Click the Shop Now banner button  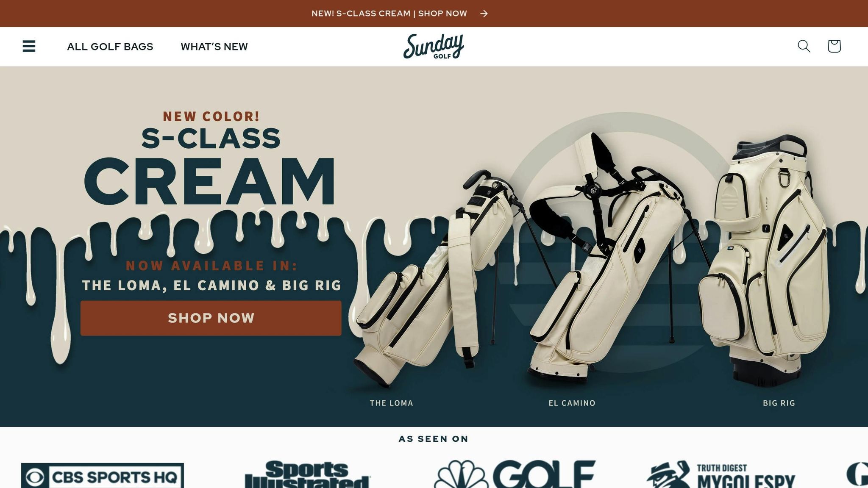(x=211, y=318)
